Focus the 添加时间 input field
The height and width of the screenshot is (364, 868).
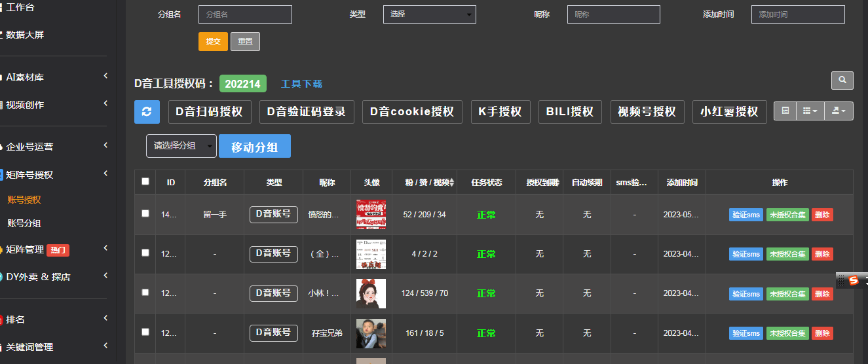pos(798,14)
